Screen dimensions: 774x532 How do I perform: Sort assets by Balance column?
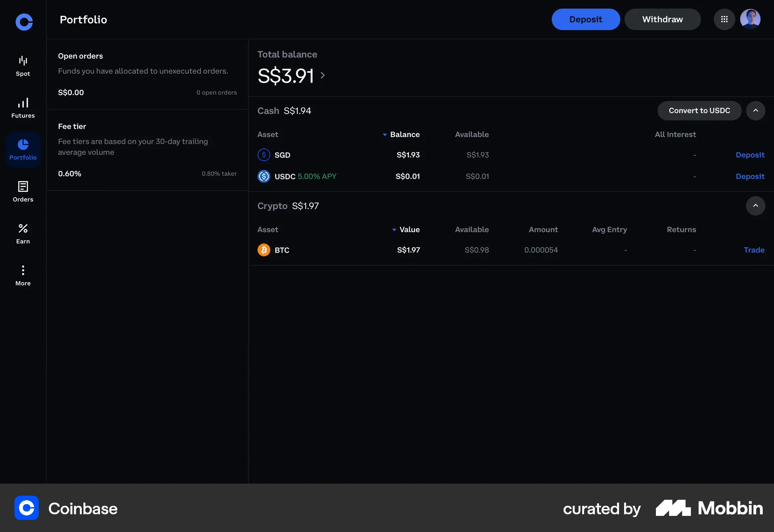coord(405,135)
